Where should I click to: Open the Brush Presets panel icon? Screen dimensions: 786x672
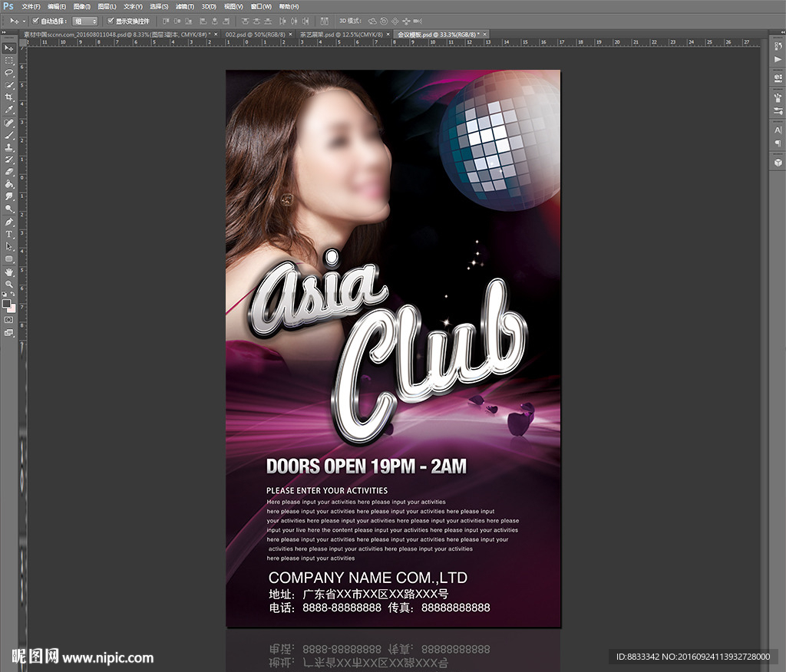tap(778, 97)
